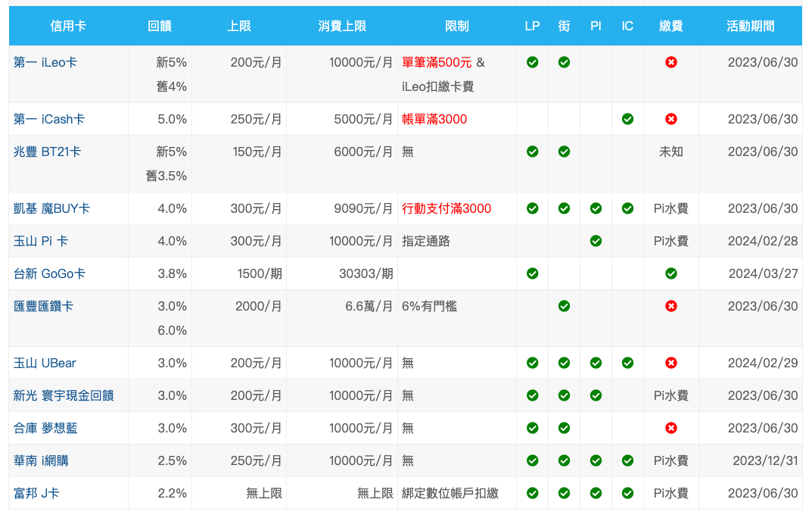Open the 匯豐匯鑽卡 card link
812x515 pixels.
coord(43,306)
